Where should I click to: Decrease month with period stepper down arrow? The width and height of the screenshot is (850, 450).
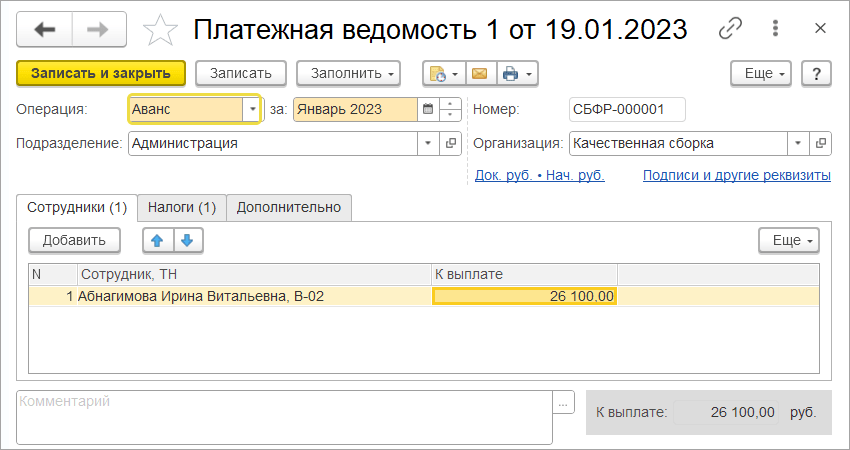click(x=450, y=115)
